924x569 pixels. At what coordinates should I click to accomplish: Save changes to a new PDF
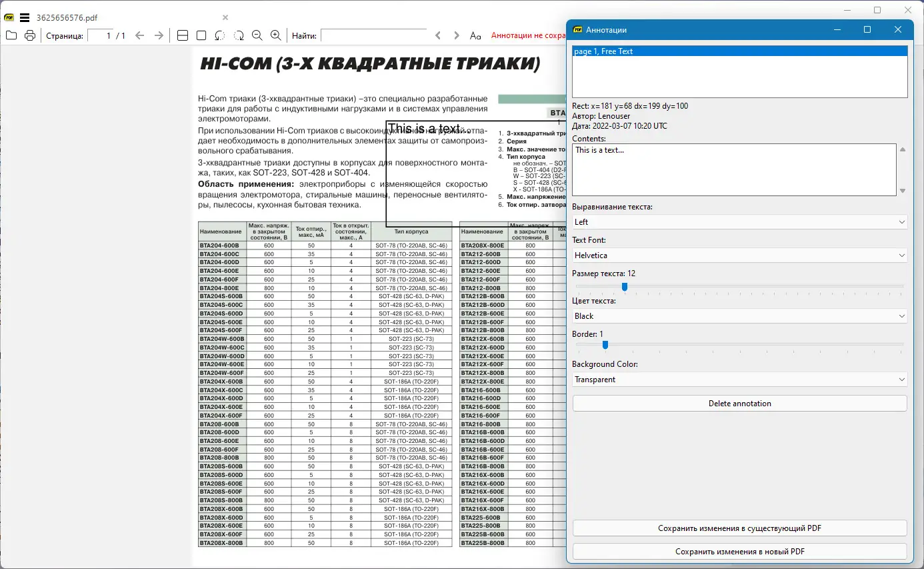(739, 552)
